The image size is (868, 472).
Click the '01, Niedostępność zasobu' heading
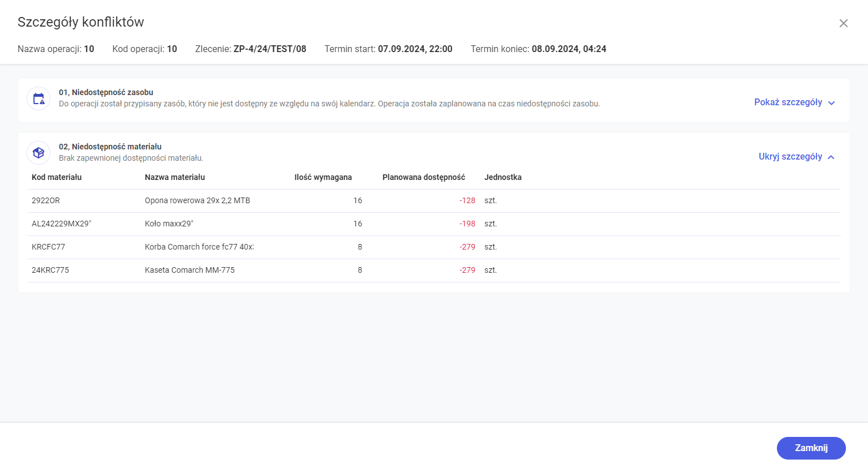coord(106,92)
